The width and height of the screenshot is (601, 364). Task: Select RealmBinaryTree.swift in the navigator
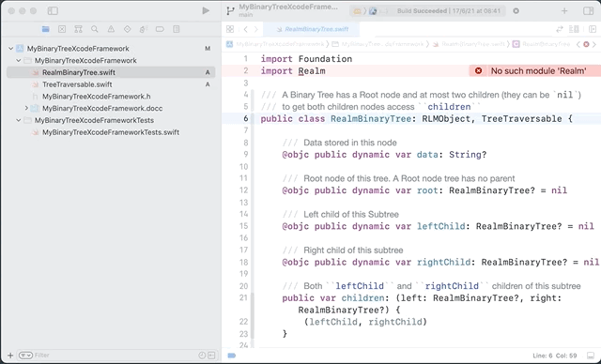(x=111, y=72)
